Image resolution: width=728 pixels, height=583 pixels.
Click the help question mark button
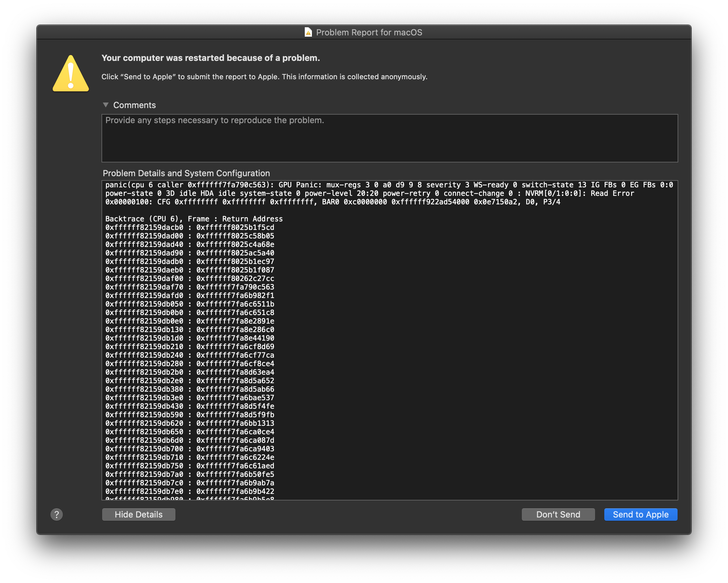click(56, 515)
